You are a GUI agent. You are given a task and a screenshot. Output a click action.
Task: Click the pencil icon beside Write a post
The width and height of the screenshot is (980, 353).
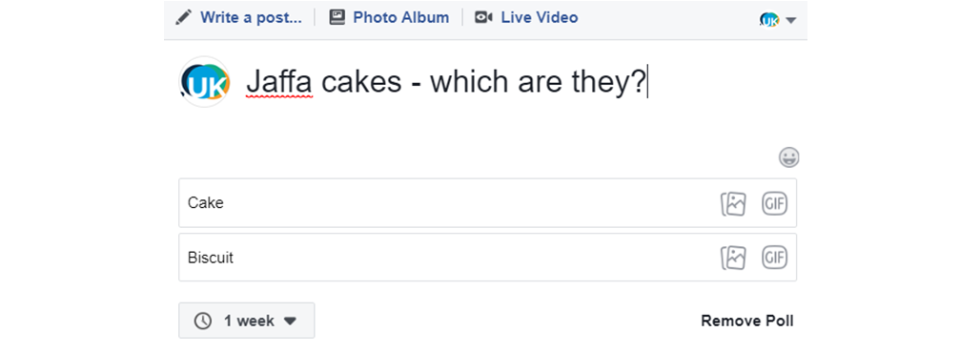tap(183, 17)
